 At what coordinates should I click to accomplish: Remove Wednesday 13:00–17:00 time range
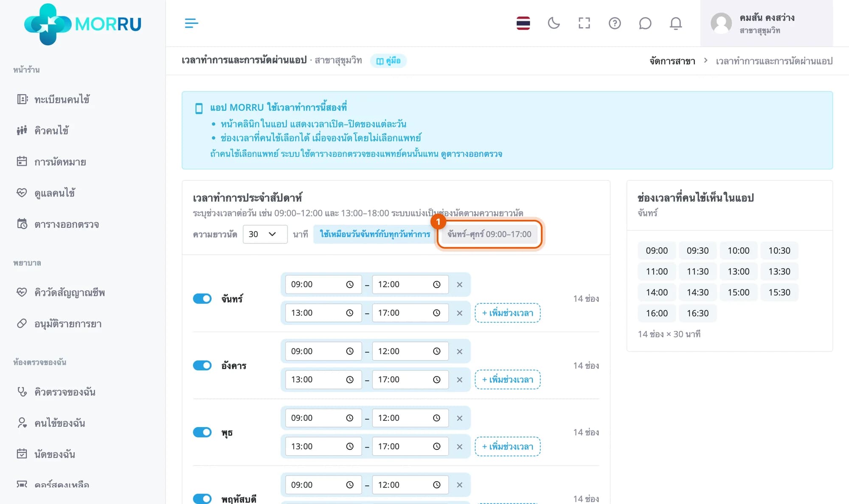tap(459, 447)
